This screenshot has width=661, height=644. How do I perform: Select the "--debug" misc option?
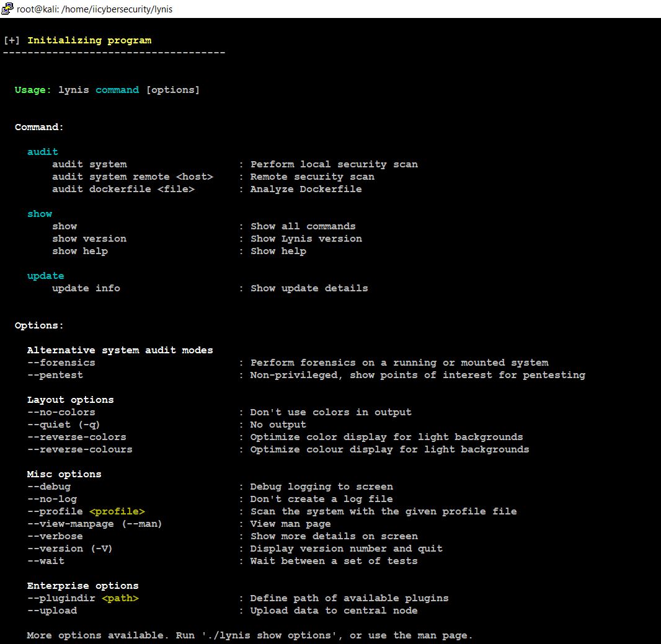pos(48,486)
